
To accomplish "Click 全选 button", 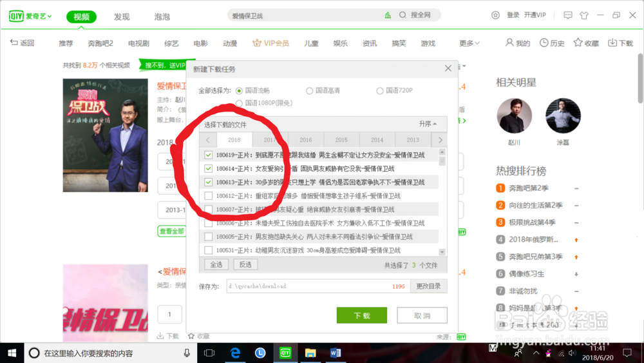I will click(x=216, y=264).
